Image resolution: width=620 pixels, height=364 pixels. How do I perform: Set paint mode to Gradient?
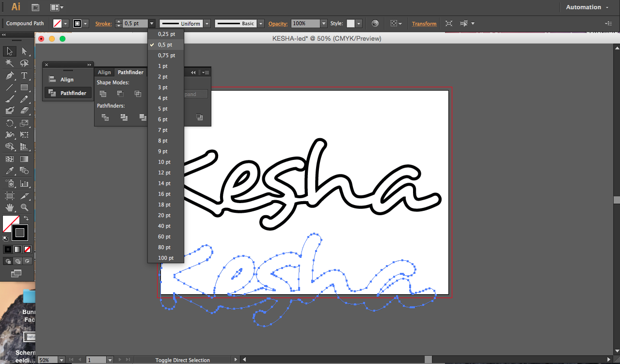(17, 249)
